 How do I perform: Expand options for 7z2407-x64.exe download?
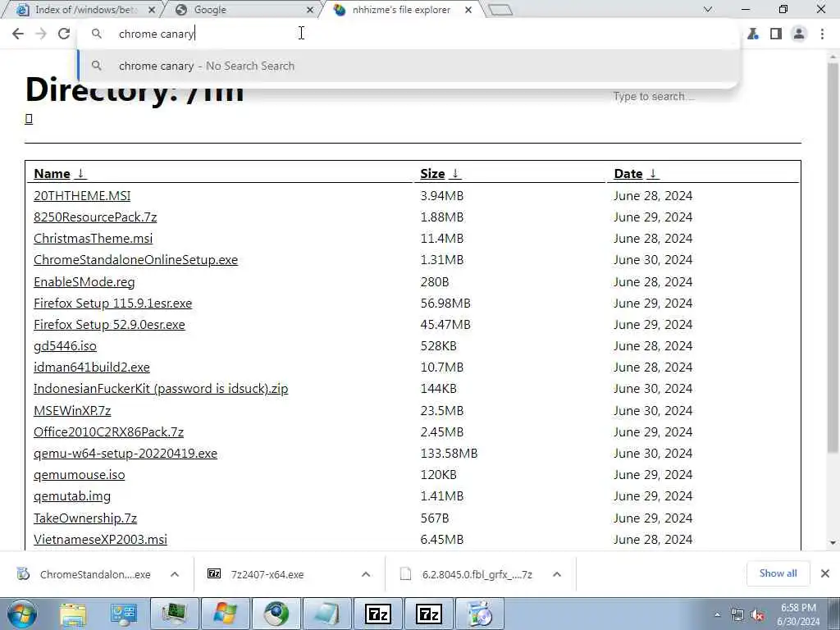point(366,574)
